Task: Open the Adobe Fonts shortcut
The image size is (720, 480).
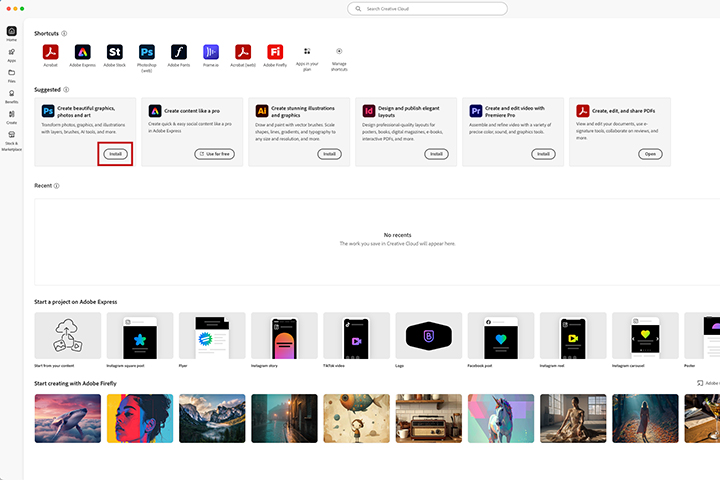Action: click(178, 51)
